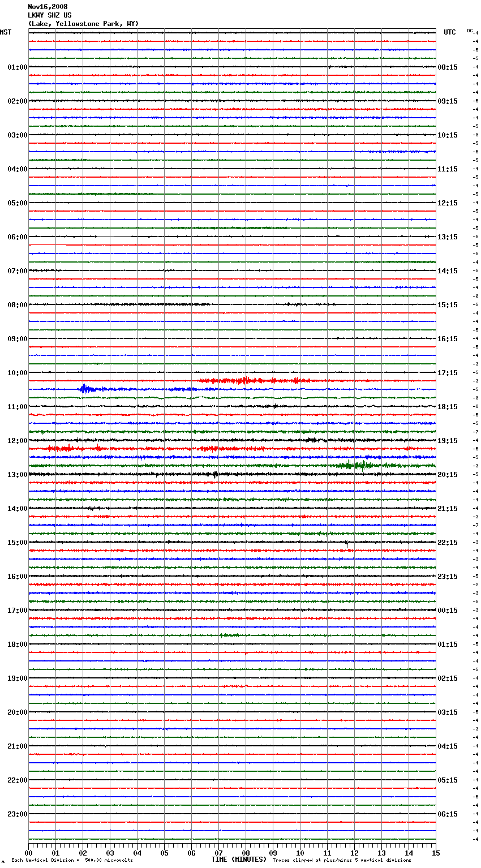Click the 20:15 UTC time label
This screenshot has width=481, height=868.
pyautogui.click(x=448, y=475)
